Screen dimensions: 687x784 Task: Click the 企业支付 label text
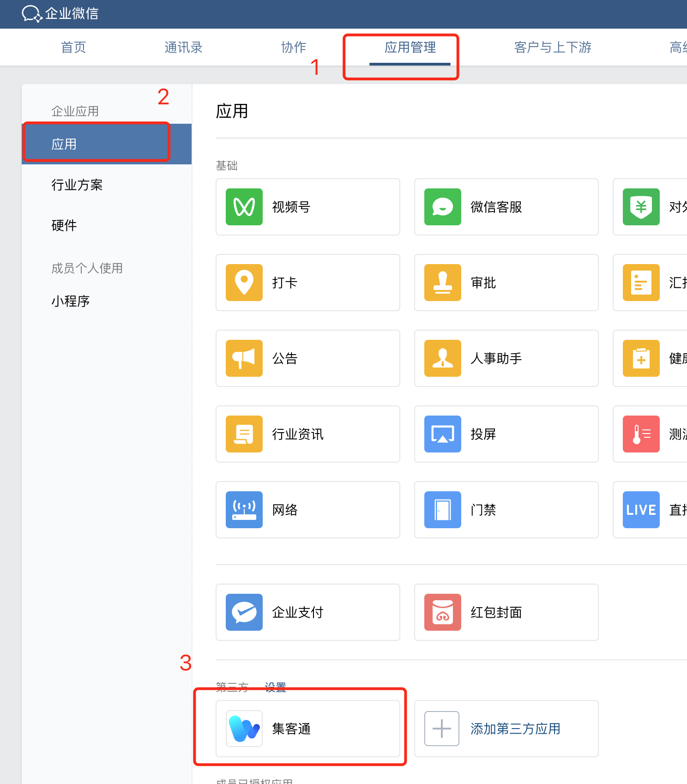coord(298,612)
